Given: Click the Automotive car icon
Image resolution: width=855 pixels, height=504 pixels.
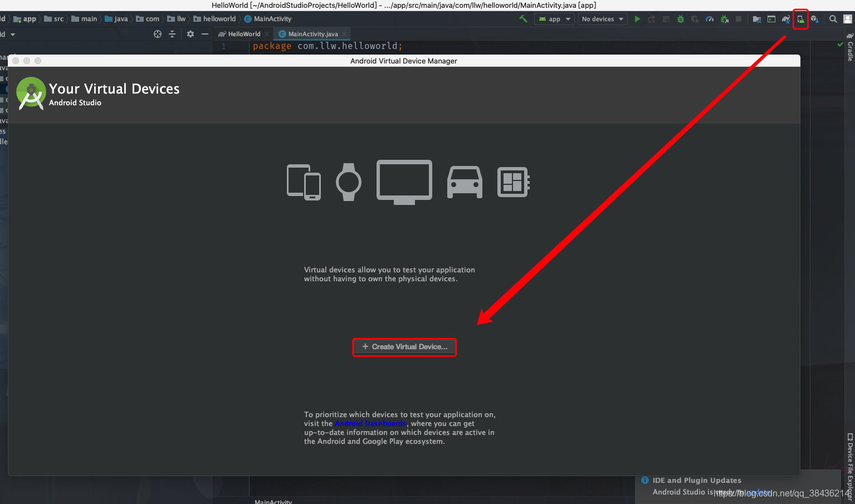Looking at the screenshot, I should [465, 183].
